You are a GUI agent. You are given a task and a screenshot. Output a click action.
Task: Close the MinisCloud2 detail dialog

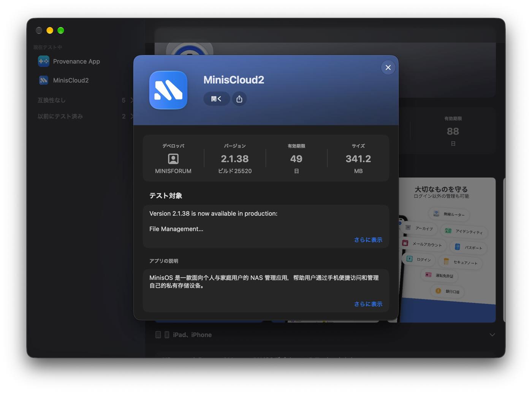click(x=388, y=67)
